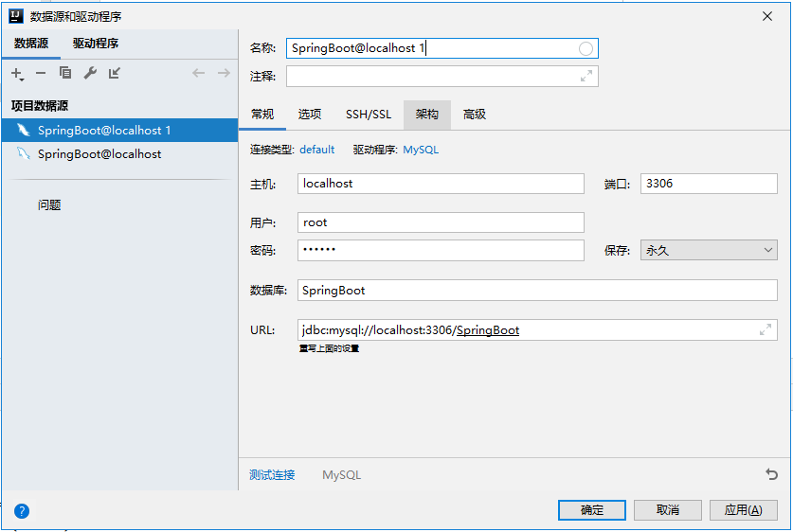Switch to the 数据源 tab
Image resolution: width=793 pixels, height=532 pixels.
(x=31, y=44)
